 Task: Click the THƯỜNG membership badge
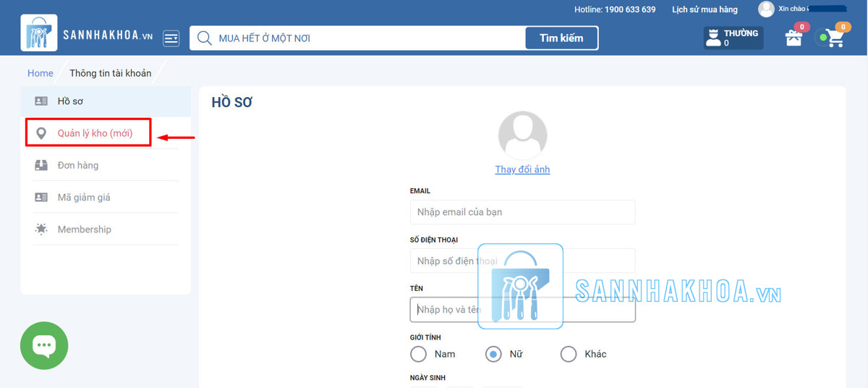733,38
